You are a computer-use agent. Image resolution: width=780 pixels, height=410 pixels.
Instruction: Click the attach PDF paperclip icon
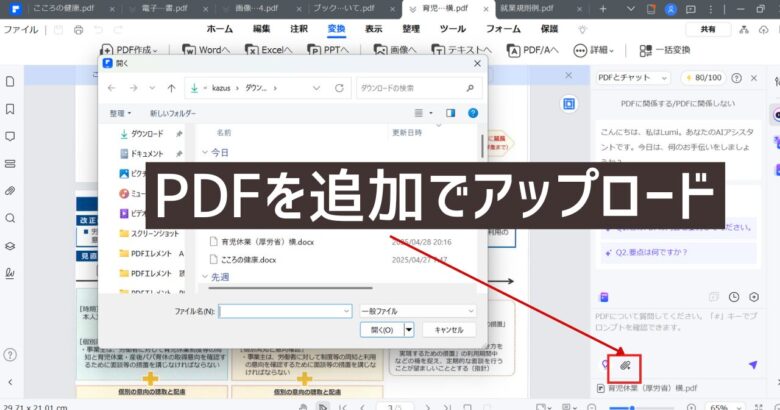click(x=625, y=366)
